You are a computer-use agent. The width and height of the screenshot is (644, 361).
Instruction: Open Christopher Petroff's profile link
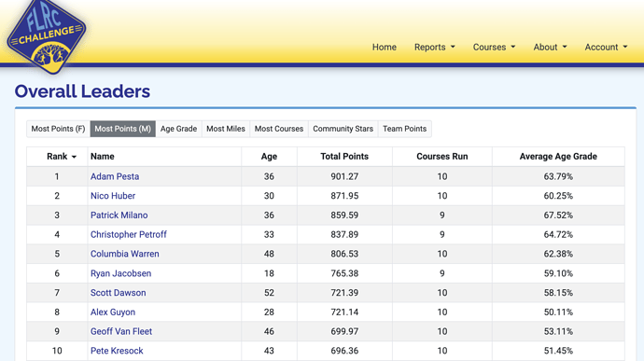coord(129,234)
